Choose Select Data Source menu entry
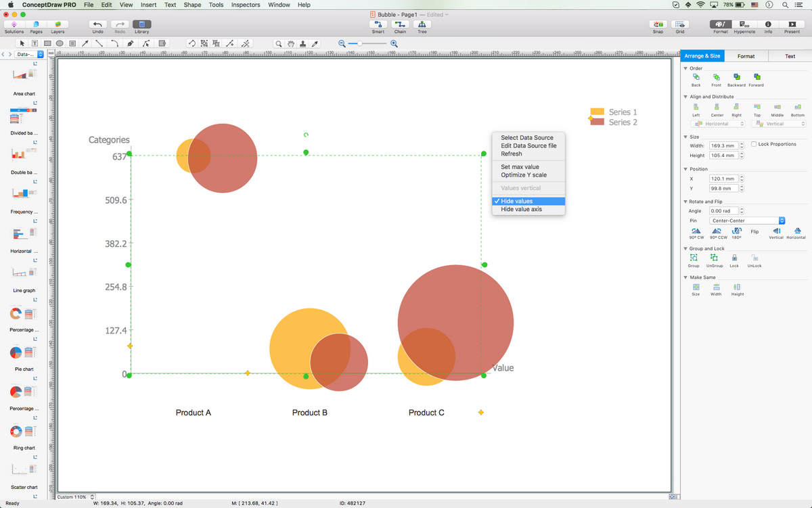This screenshot has width=812, height=508. [x=526, y=137]
